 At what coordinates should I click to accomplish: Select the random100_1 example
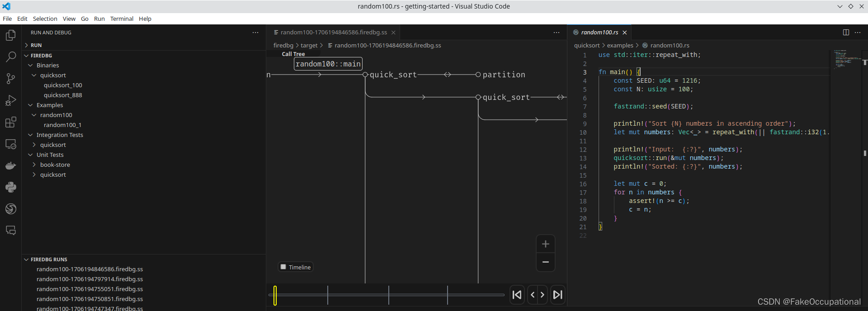pos(62,125)
